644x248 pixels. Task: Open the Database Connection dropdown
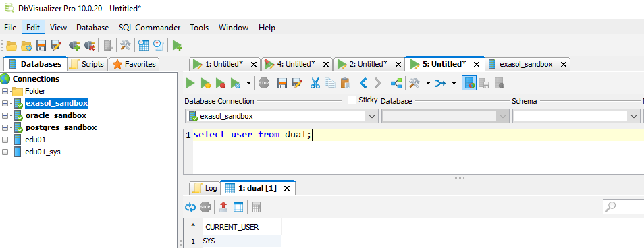coord(372,117)
